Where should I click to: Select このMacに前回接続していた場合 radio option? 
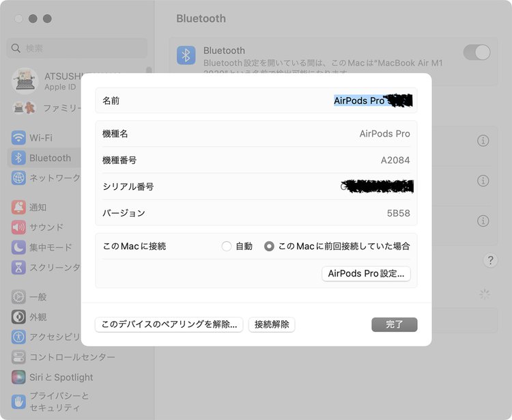click(269, 246)
